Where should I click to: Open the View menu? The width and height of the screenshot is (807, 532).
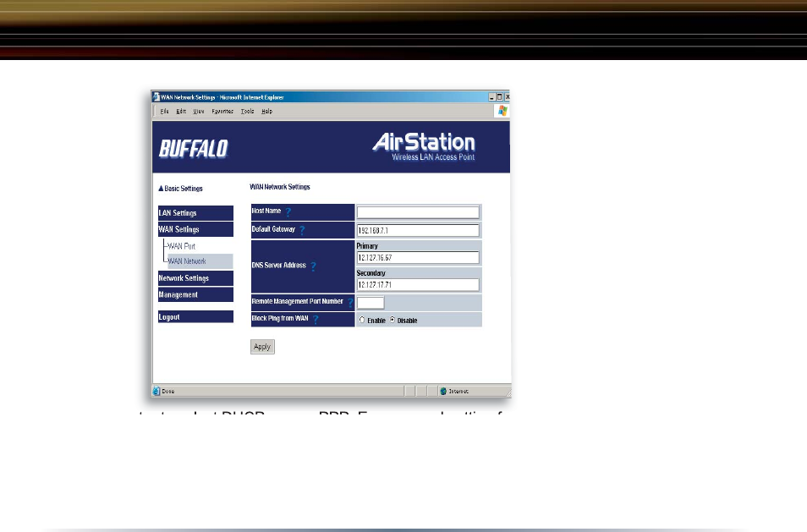pyautogui.click(x=199, y=111)
